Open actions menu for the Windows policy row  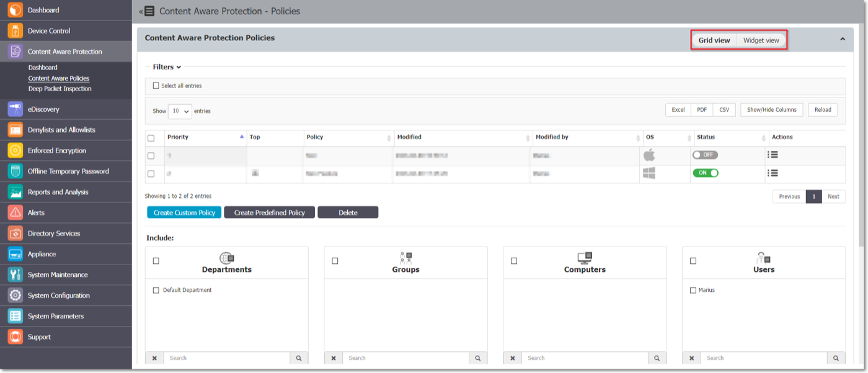(x=773, y=173)
